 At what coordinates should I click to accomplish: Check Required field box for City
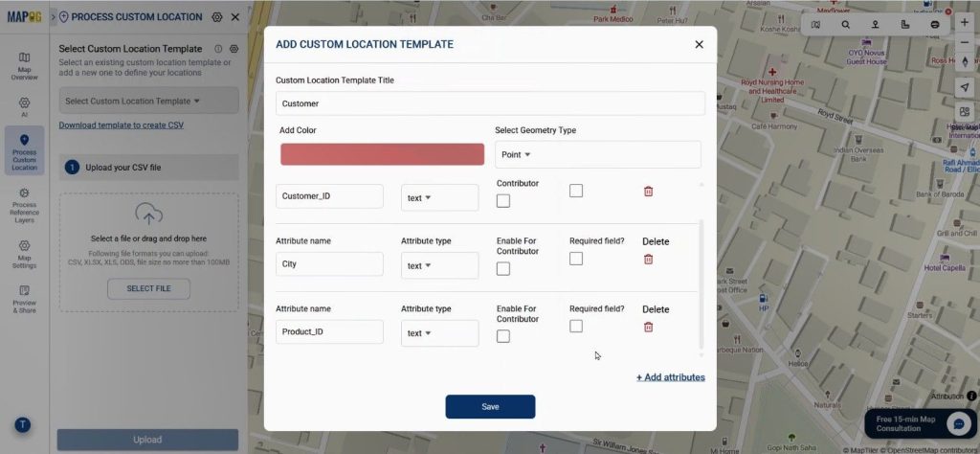pyautogui.click(x=576, y=259)
